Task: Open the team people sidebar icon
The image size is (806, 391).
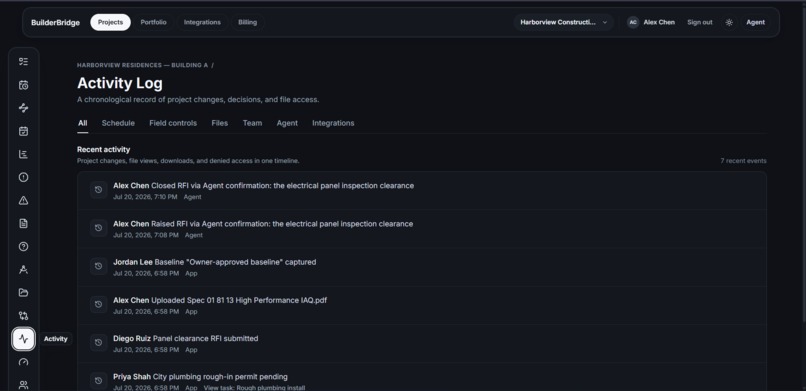Action: 23,385
